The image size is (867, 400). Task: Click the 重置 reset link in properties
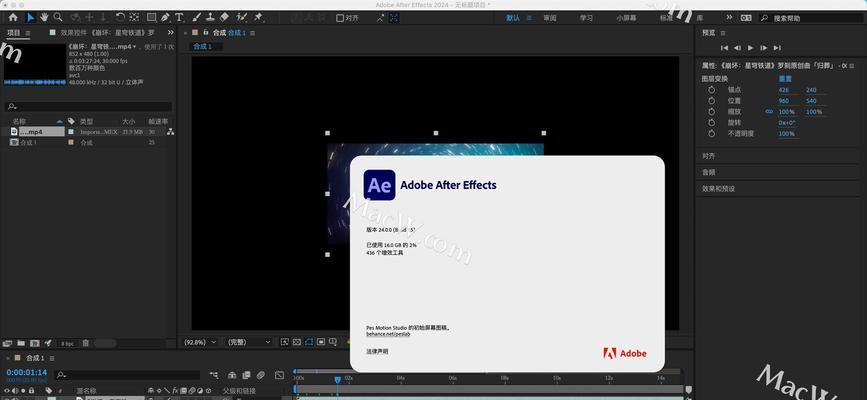tap(785, 79)
